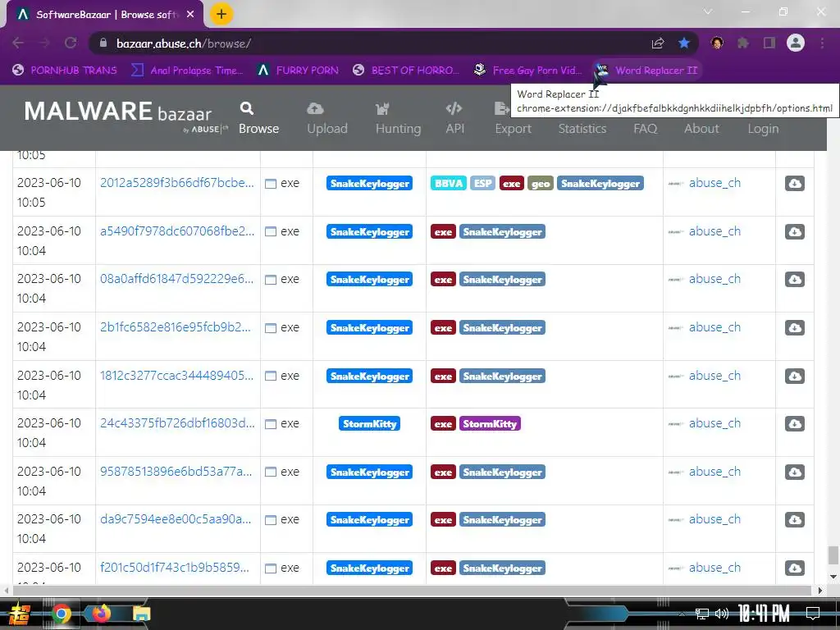Open the notification center icon

click(x=813, y=614)
